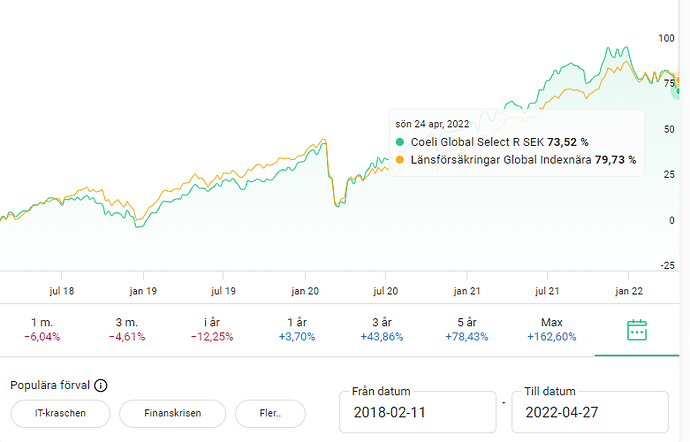This screenshot has height=442, width=690.
Task: Open the calendar custom date range tab
Action: (638, 329)
